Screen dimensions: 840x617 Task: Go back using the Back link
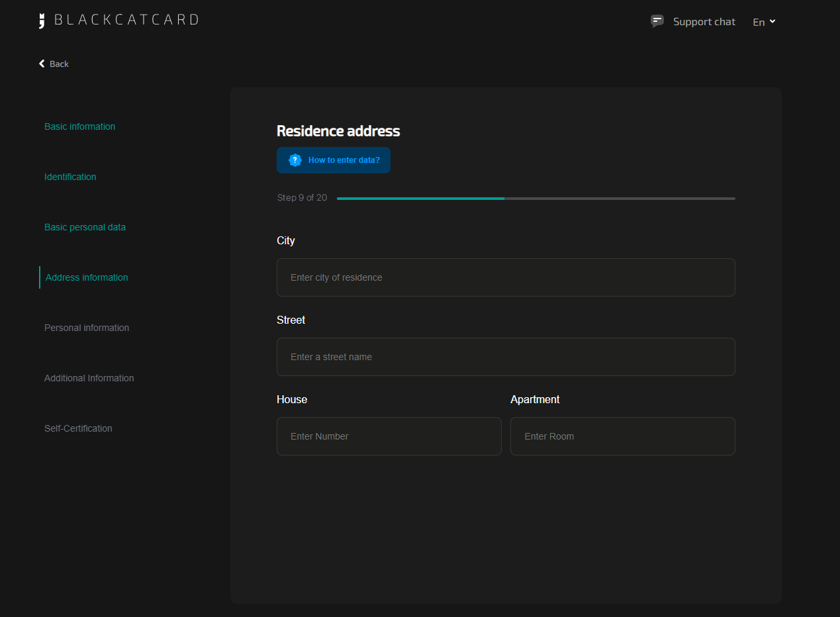coord(54,64)
